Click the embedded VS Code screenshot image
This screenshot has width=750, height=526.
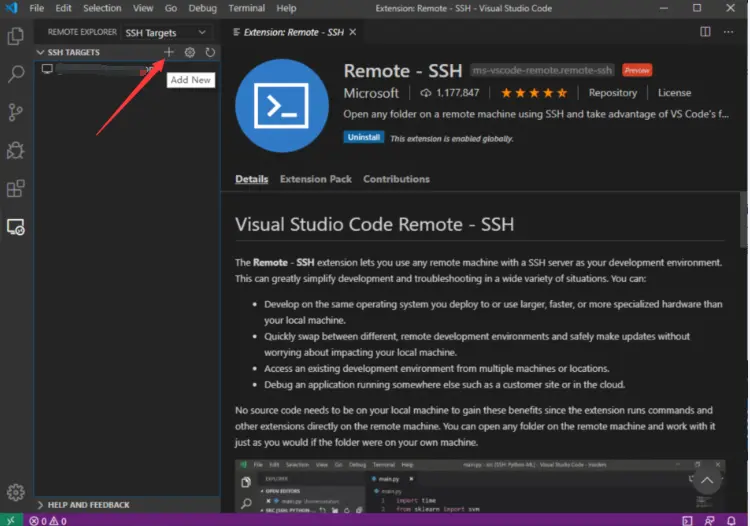[480, 486]
